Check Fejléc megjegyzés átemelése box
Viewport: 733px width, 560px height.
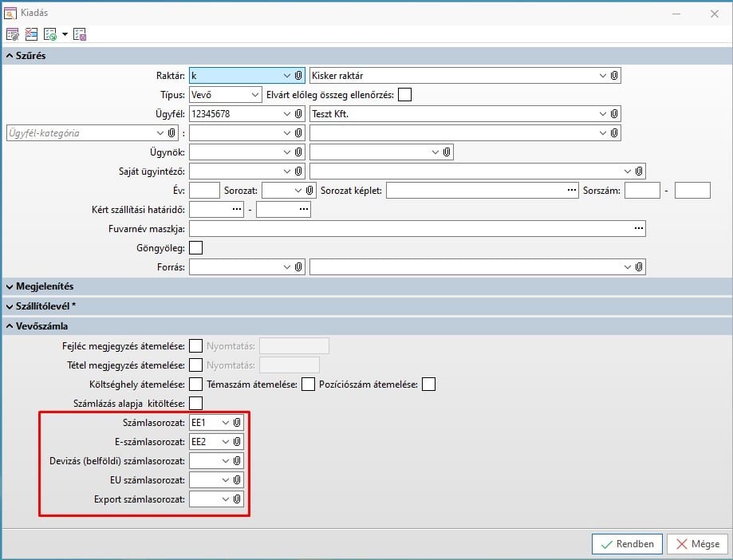tap(195, 345)
